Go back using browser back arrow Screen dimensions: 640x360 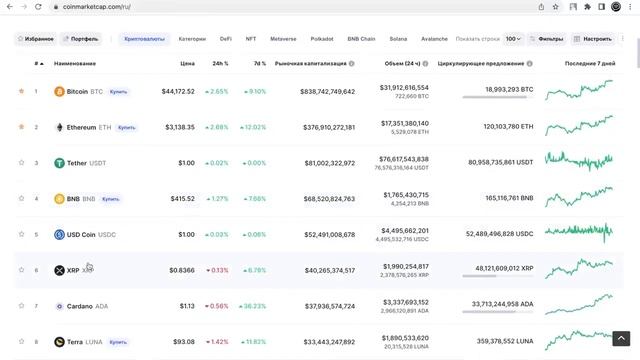coord(10,7)
